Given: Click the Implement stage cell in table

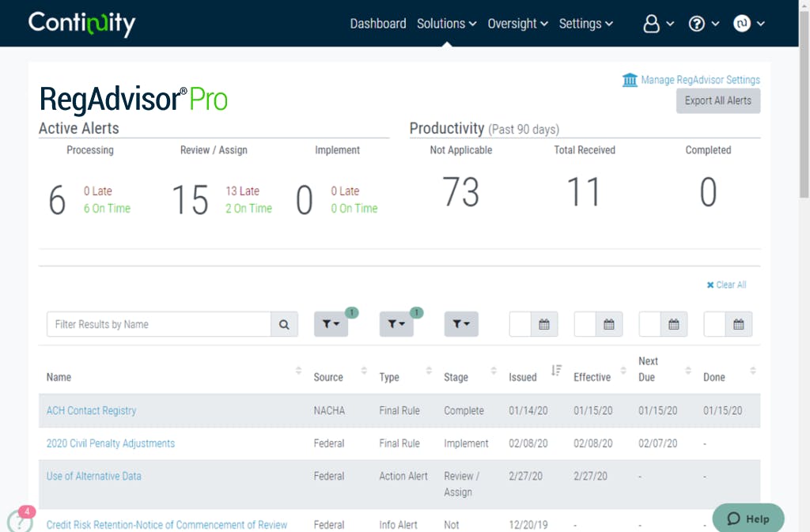Looking at the screenshot, I should tap(466, 443).
